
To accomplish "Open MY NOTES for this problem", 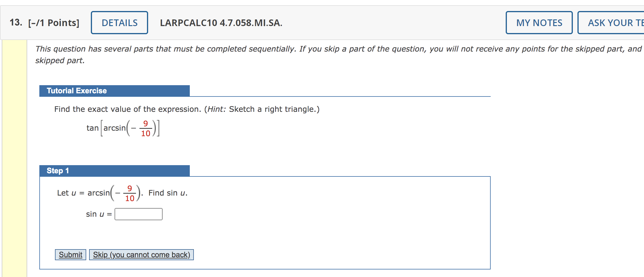I will tap(539, 23).
